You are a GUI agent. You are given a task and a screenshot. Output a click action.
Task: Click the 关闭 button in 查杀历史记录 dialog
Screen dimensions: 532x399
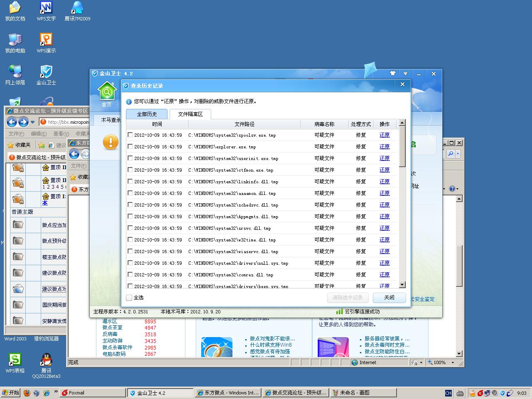tap(389, 298)
